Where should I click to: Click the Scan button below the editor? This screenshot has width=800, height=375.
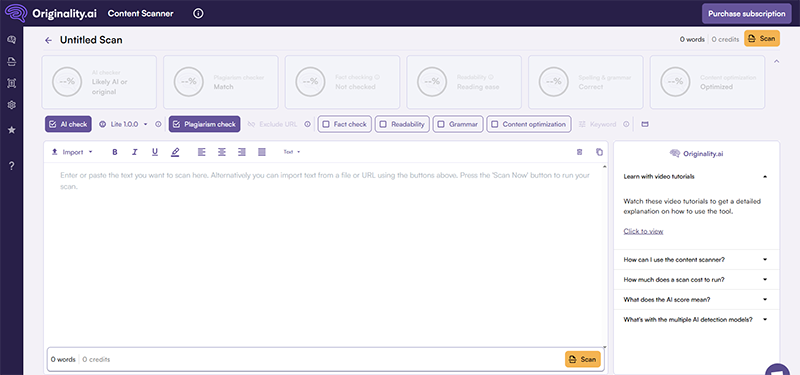click(583, 359)
